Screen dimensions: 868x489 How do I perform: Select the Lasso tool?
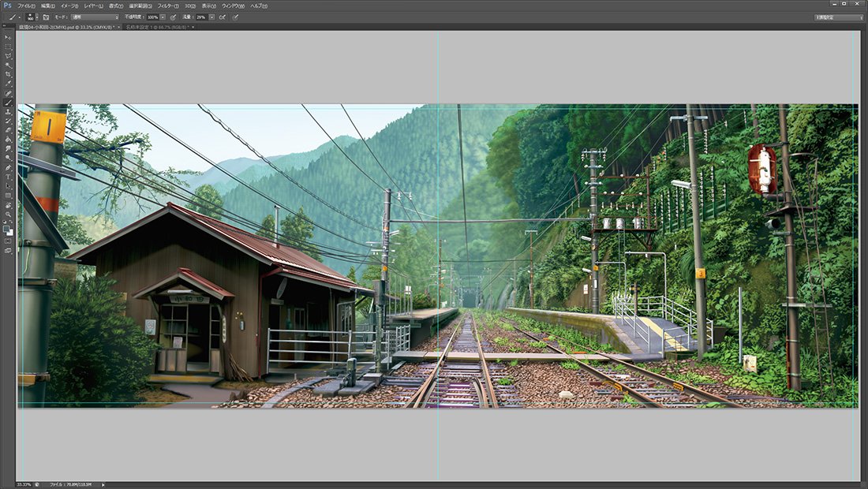[8, 55]
